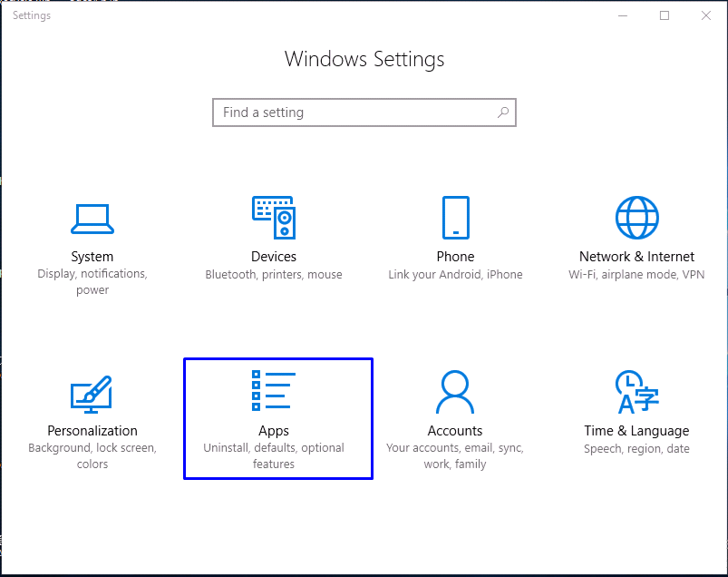Click the Devices label
The image size is (728, 577).
click(x=274, y=257)
